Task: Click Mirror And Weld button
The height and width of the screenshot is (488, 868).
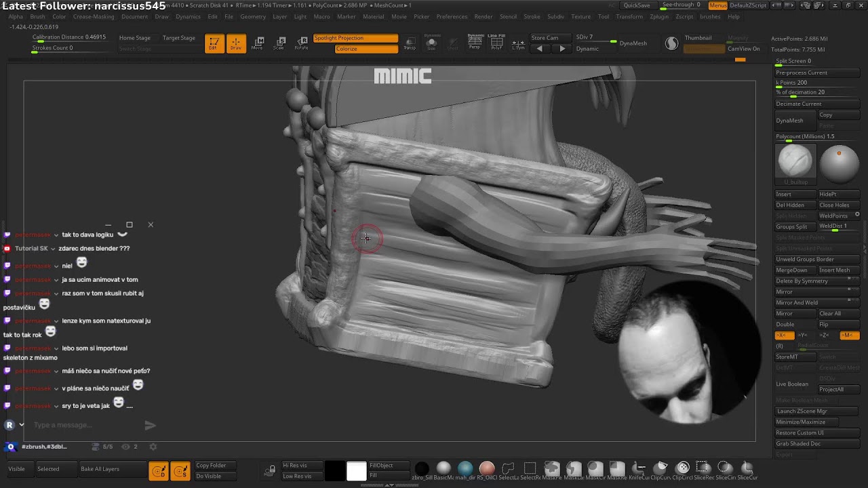Action: (817, 302)
